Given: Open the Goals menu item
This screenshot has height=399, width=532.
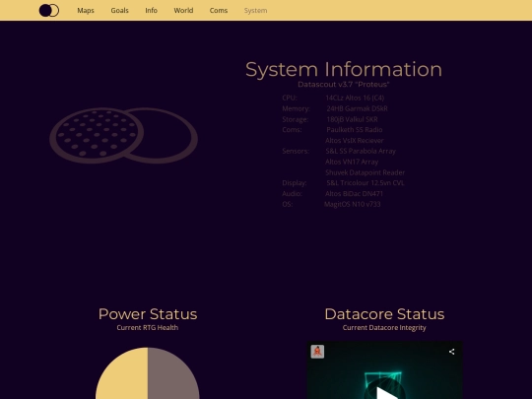Looking at the screenshot, I should (x=120, y=11).
